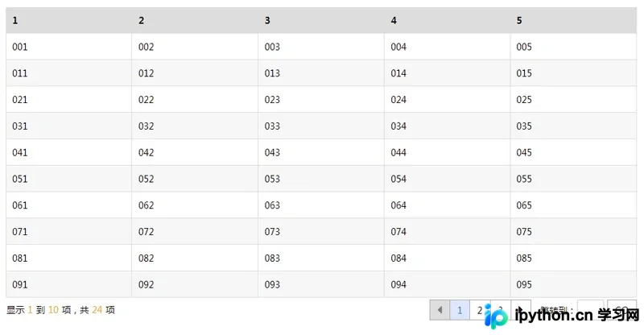This screenshot has width=644, height=335.
Task: Click column header 4
Action: coord(448,20)
